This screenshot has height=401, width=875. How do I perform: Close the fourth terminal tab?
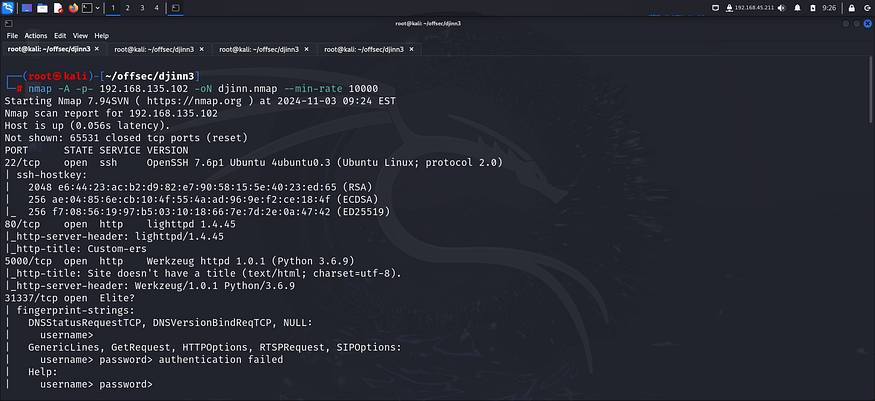[411, 49]
